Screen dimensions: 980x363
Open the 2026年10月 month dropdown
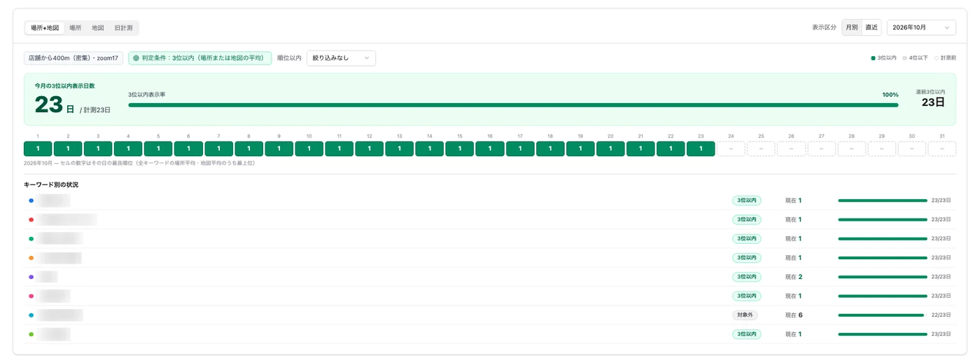[x=921, y=27]
